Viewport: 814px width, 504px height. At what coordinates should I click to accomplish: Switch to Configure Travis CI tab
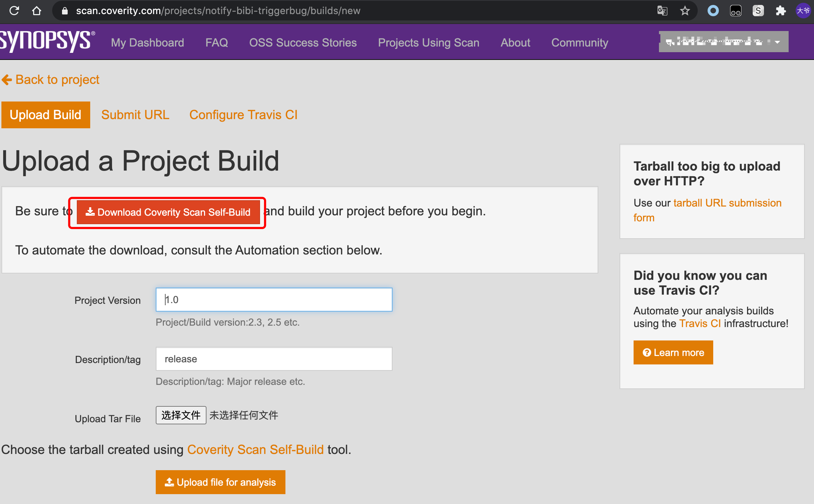(x=243, y=115)
